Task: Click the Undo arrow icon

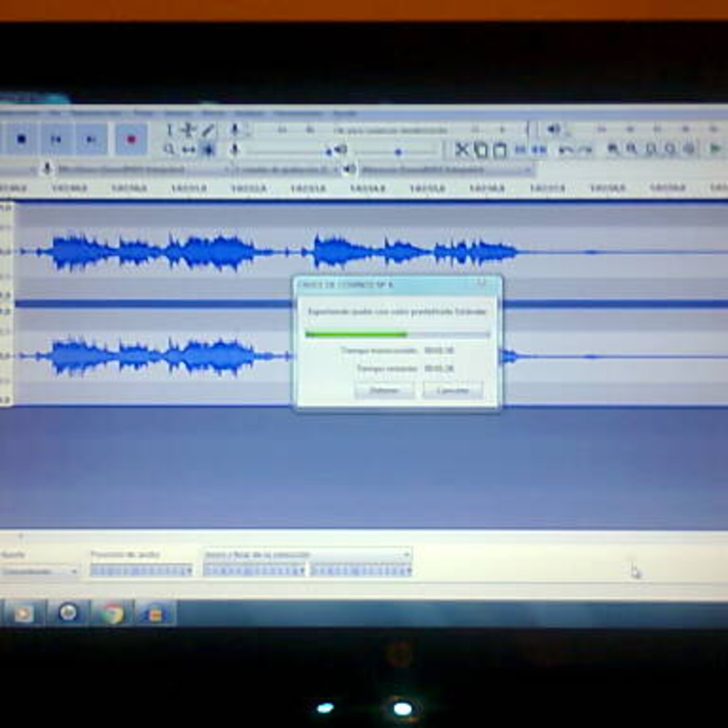Action: click(566, 150)
